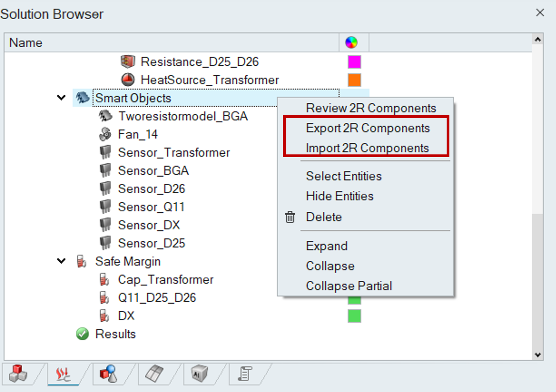Screen dimensions: 556x392
Task: Click the green Results checkmark icon
Action: tap(82, 334)
